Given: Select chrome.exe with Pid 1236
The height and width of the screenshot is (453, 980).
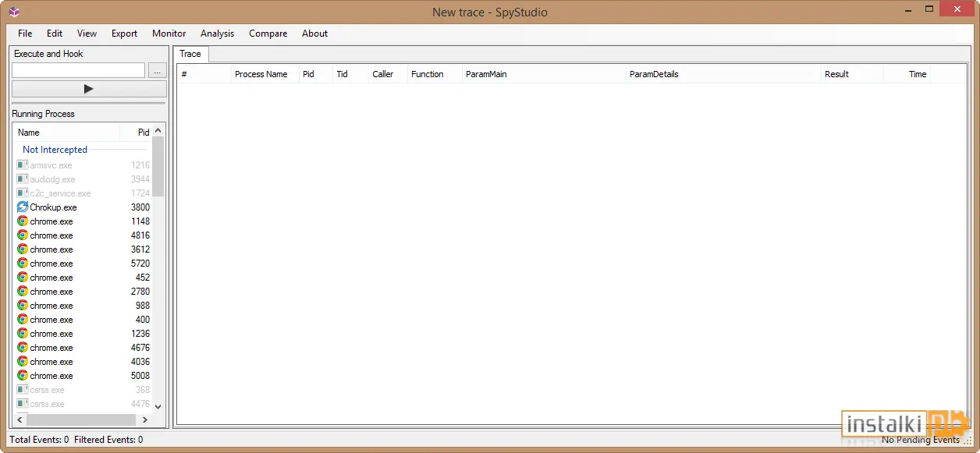Looking at the screenshot, I should click(83, 334).
